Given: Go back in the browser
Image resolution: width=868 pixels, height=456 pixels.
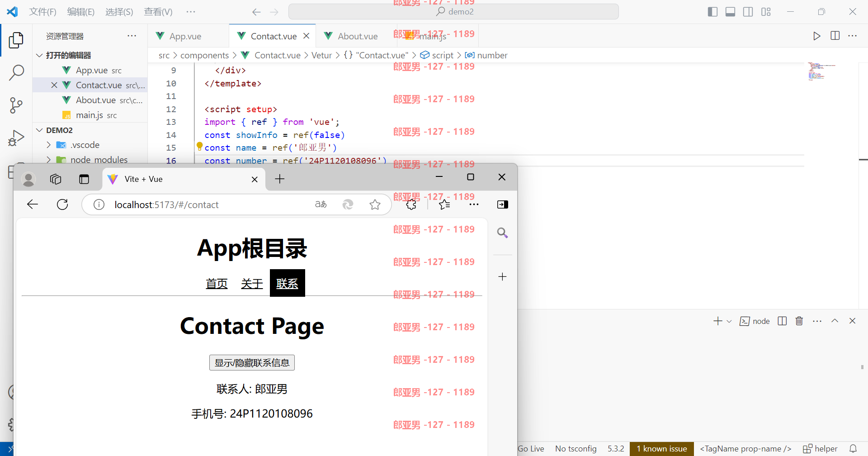Looking at the screenshot, I should pos(33,204).
